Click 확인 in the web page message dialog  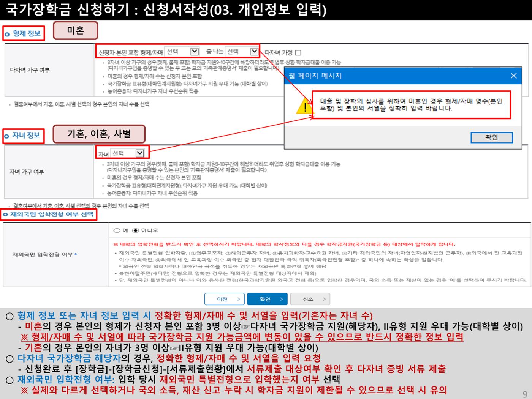click(491, 137)
